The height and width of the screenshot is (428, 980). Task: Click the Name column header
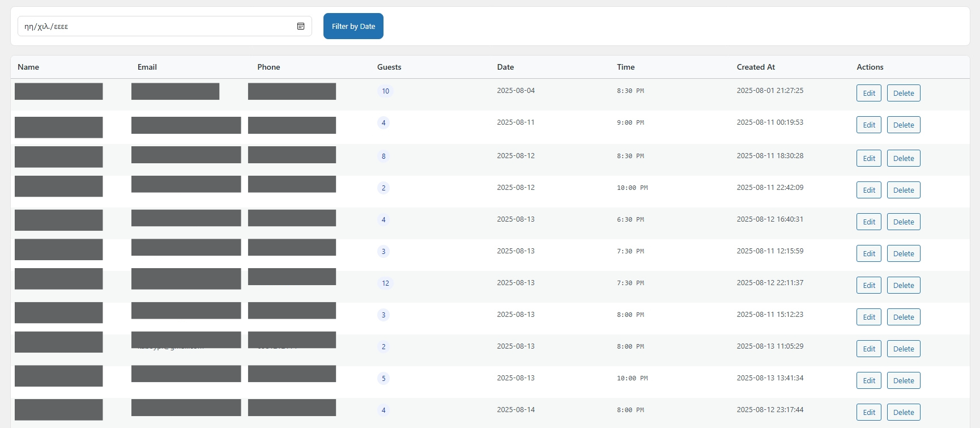click(28, 67)
